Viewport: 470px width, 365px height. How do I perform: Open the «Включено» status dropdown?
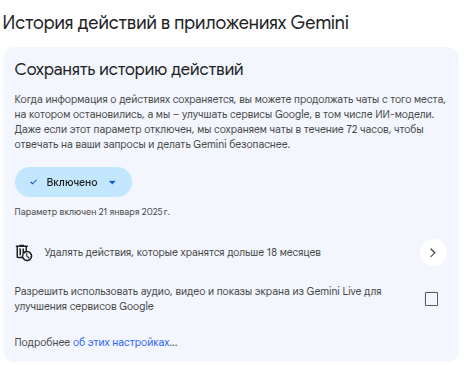(x=73, y=182)
